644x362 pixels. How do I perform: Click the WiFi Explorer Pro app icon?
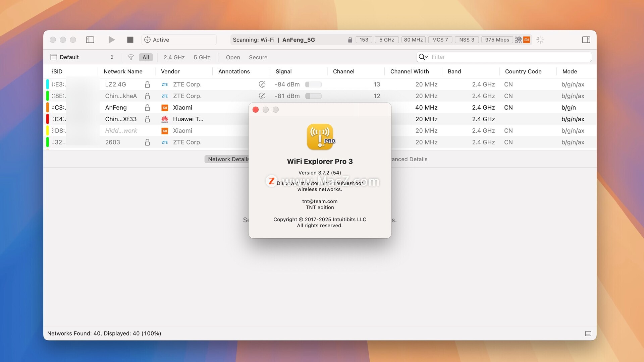pyautogui.click(x=320, y=137)
